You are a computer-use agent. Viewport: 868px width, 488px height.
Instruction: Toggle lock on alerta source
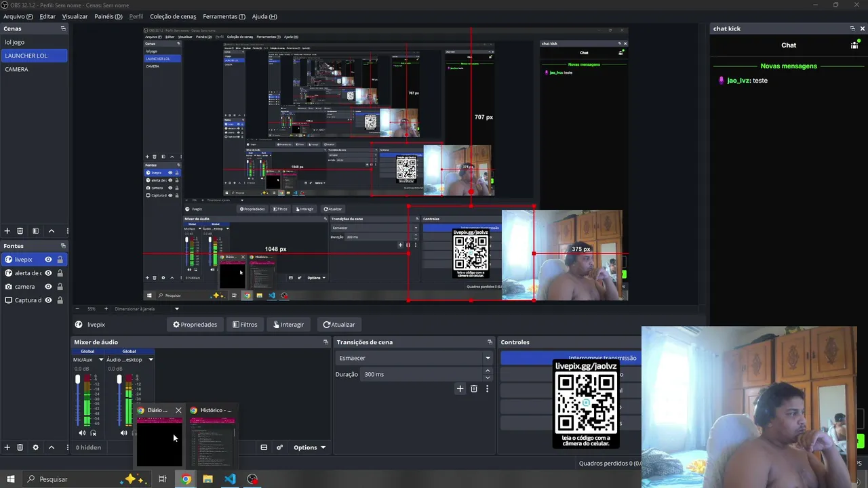[60, 273]
